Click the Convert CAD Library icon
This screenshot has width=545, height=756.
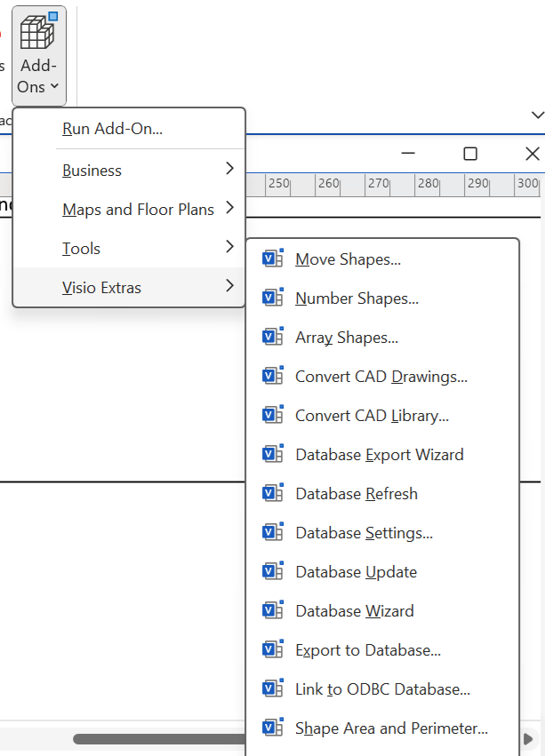pyautogui.click(x=273, y=415)
